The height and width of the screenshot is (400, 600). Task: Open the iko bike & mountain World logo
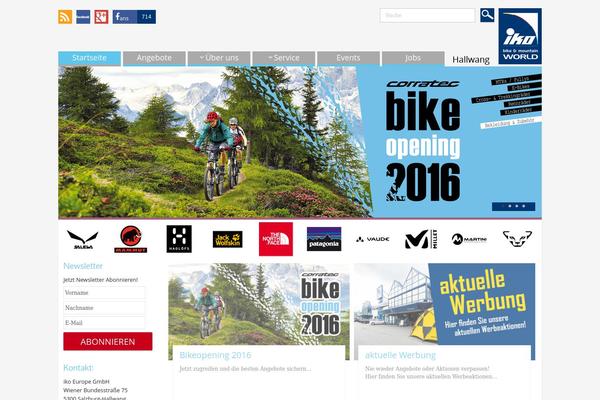520,36
